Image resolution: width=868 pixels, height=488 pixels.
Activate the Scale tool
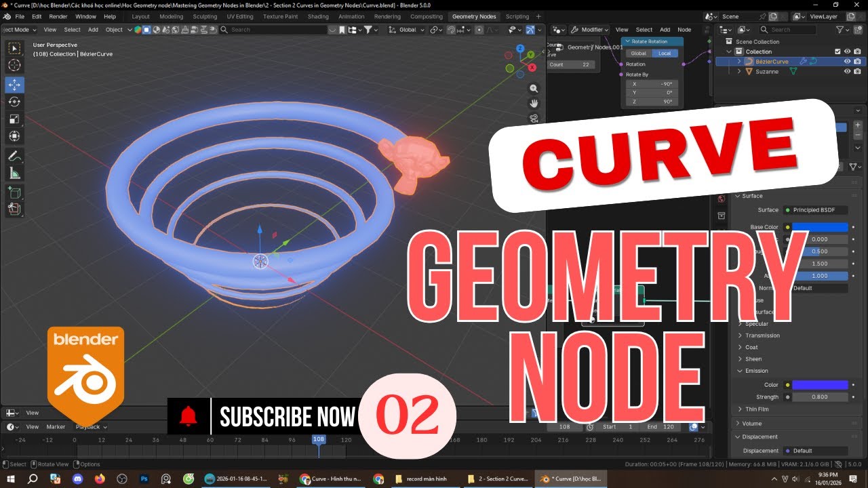[x=14, y=119]
